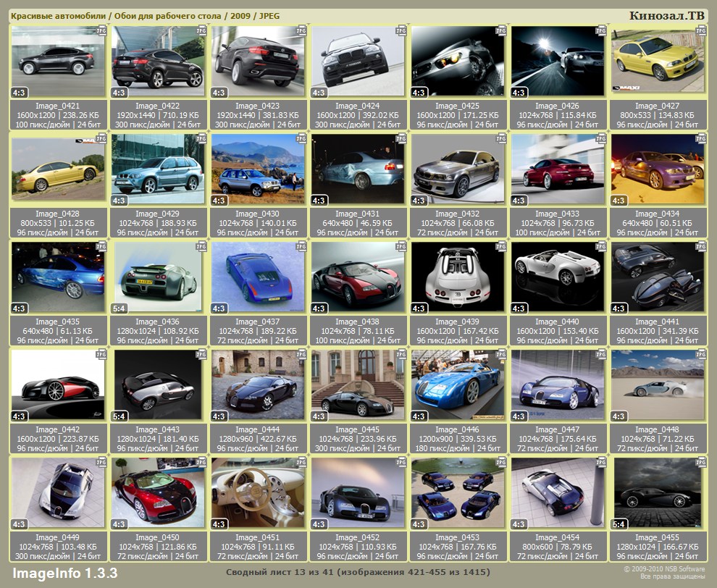
Task: Click the 'Красивые автомобили' header title text
Action: pyautogui.click(x=58, y=16)
